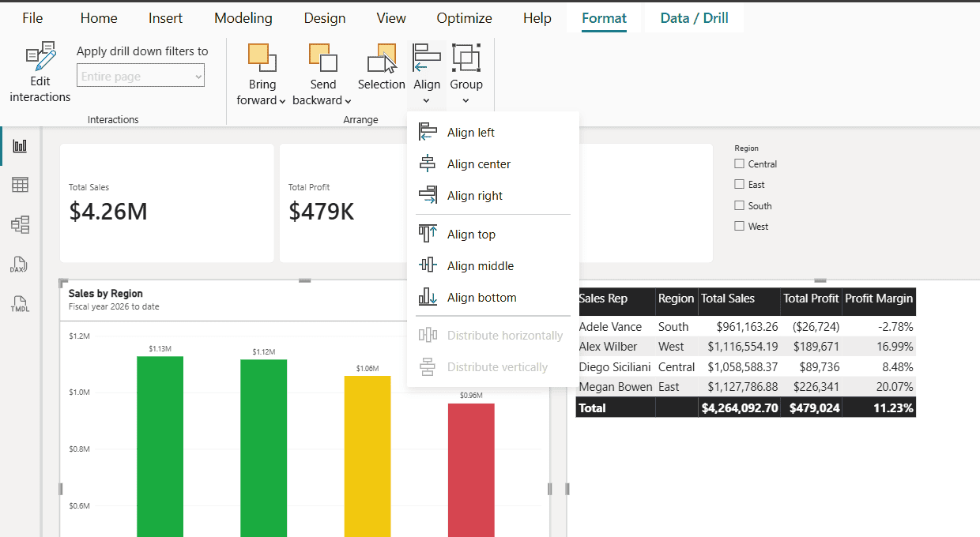The width and height of the screenshot is (980, 537).
Task: Click the Sales by Region chart title
Action: [x=106, y=293]
